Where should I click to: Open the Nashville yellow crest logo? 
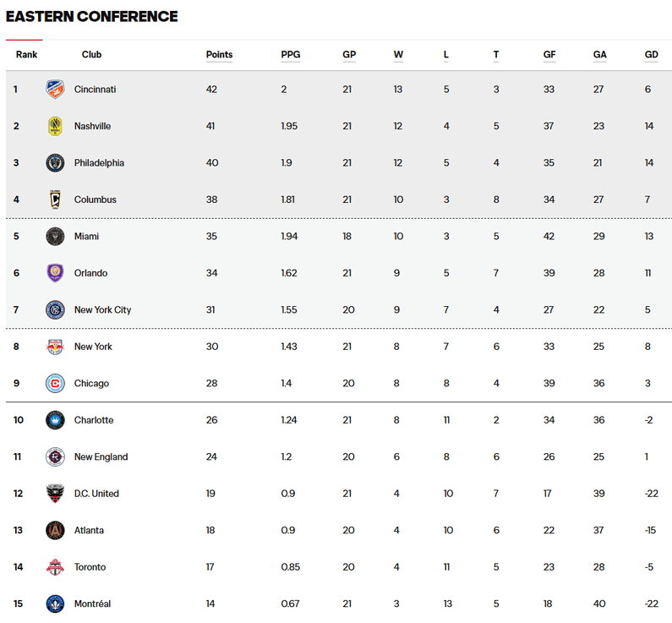[x=55, y=126]
